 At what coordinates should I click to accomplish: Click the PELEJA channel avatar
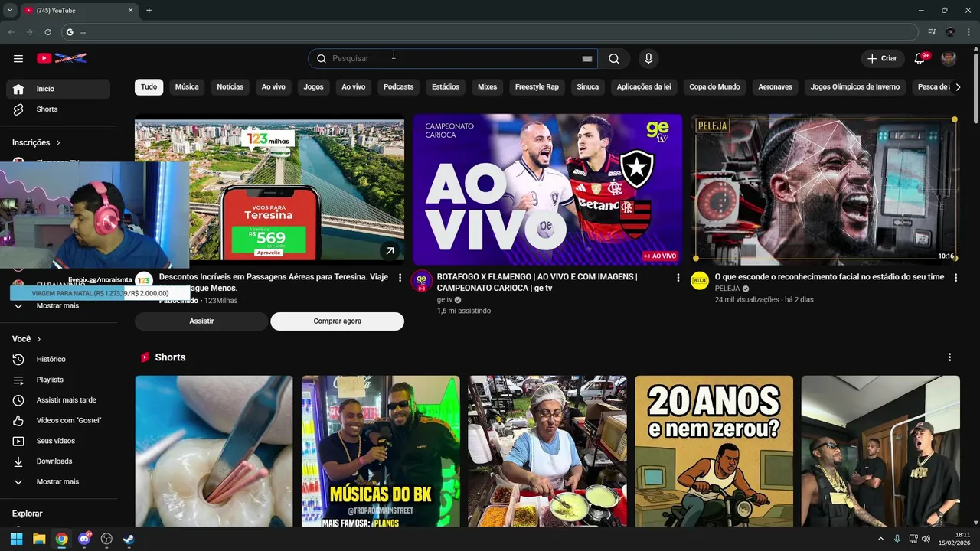pos(700,281)
